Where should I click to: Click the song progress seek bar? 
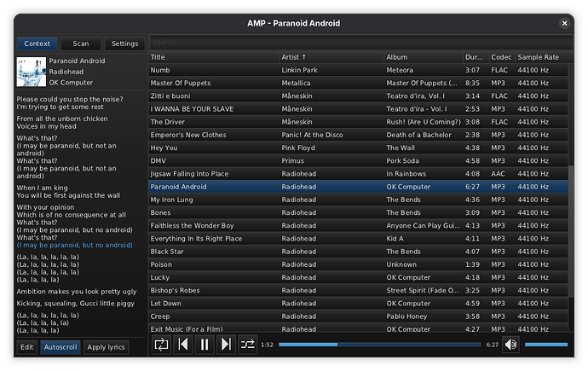point(379,345)
